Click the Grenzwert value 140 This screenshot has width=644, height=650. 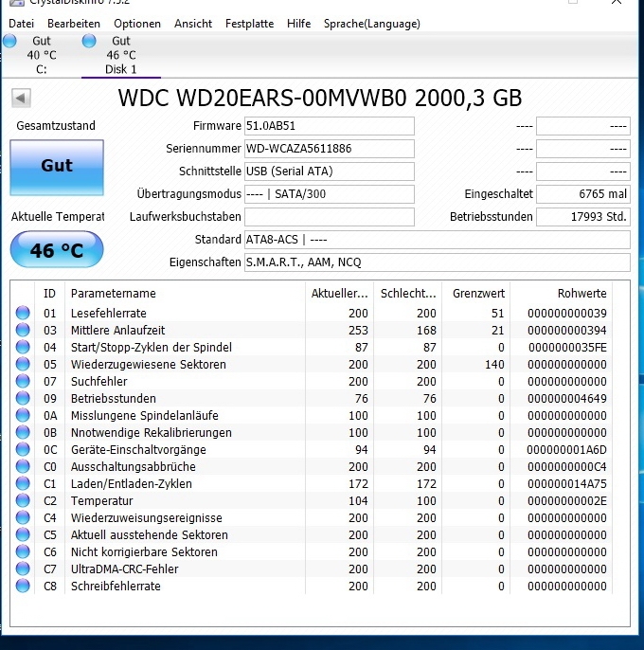(494, 364)
